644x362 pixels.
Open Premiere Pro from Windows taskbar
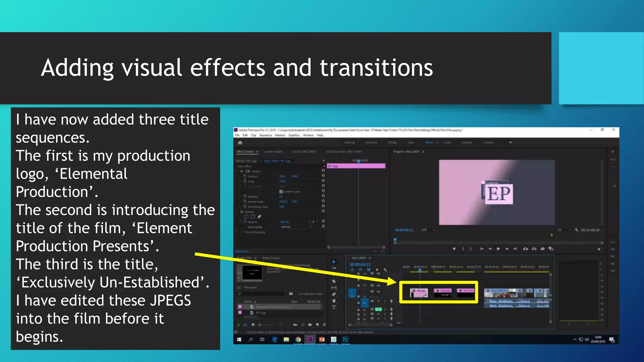pos(310,339)
